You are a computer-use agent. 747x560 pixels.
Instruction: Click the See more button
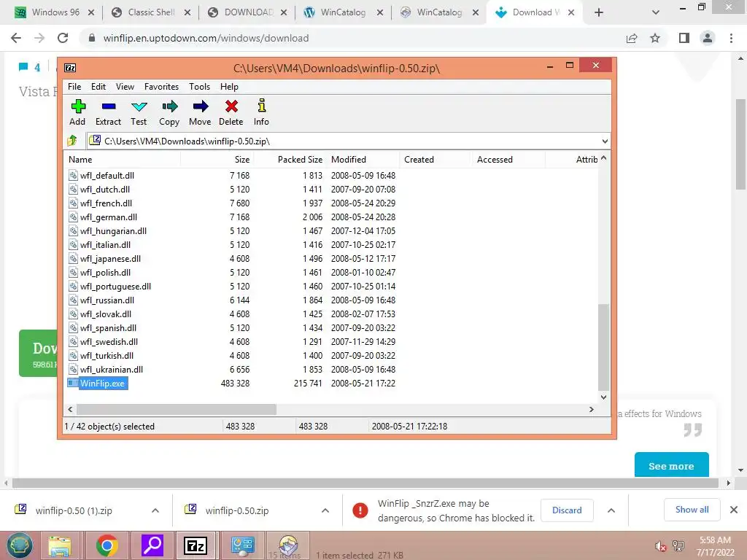click(x=671, y=465)
